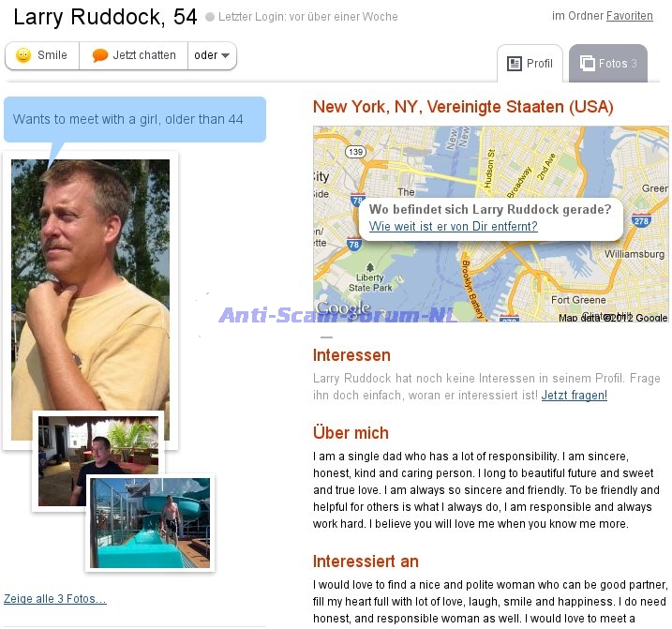
Task: Click the Fotos tab icon
Action: pos(587,64)
